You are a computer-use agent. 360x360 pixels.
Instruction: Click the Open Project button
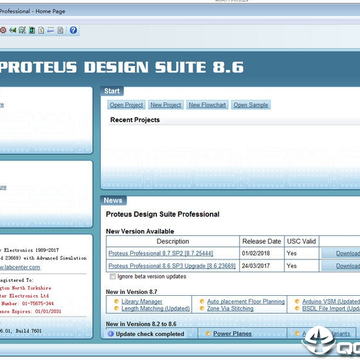click(x=126, y=105)
